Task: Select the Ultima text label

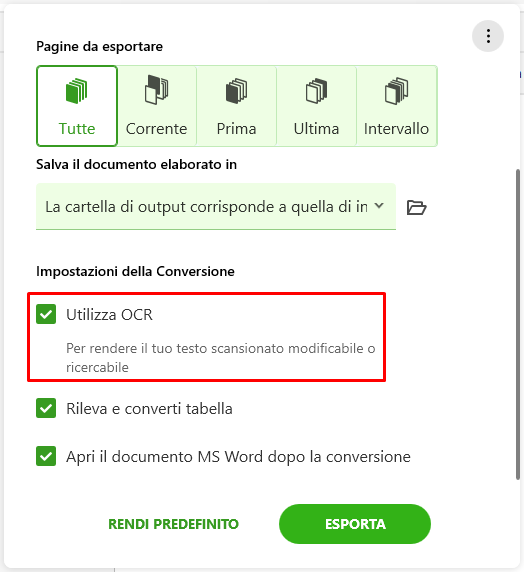Action: point(316,129)
